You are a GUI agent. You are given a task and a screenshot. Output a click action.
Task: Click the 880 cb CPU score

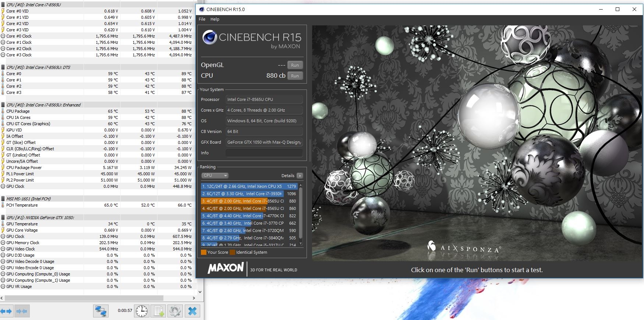coord(276,75)
